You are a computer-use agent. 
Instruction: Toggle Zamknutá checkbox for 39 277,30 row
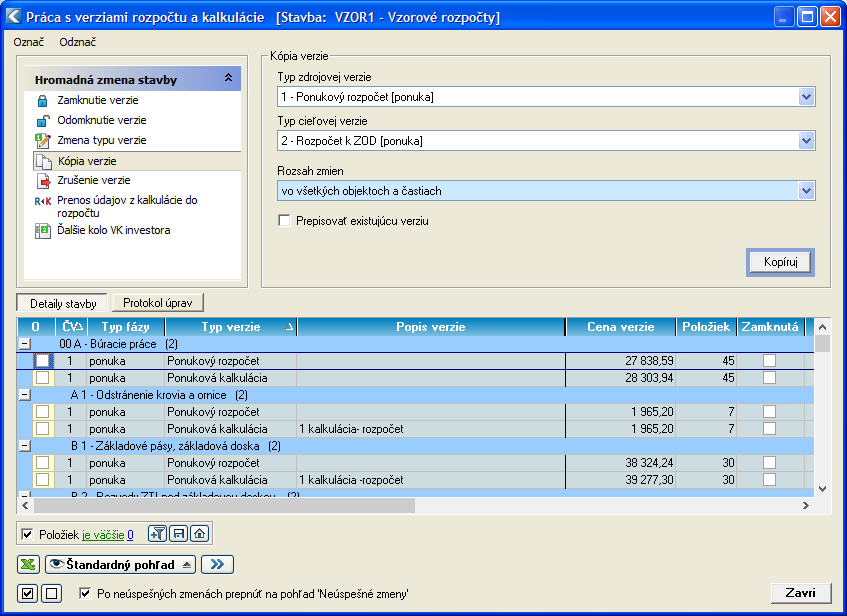point(769,480)
